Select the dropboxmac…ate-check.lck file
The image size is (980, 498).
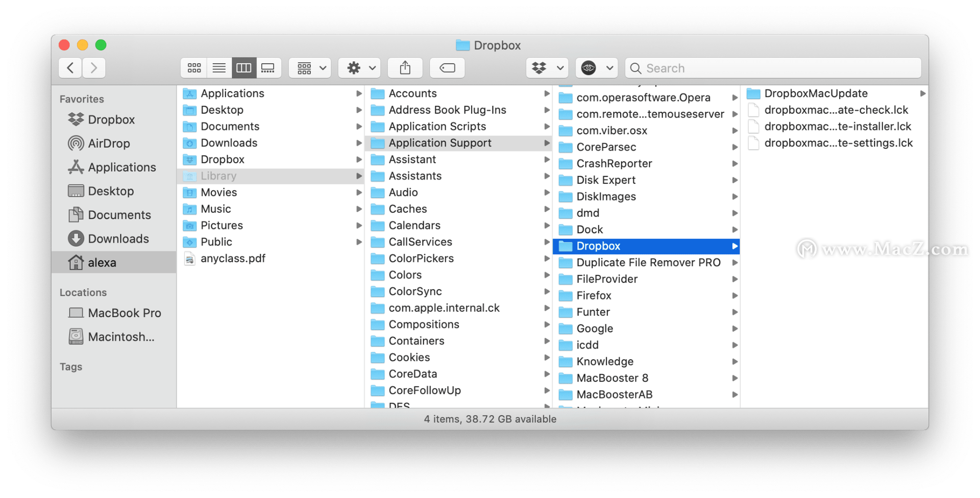[835, 110]
